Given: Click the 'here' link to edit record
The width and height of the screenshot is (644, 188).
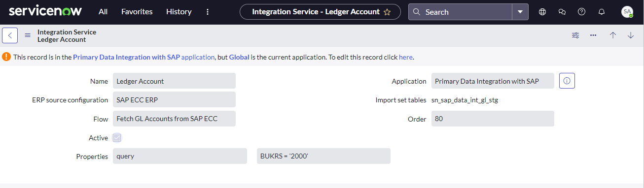Looking at the screenshot, I should pyautogui.click(x=405, y=57).
